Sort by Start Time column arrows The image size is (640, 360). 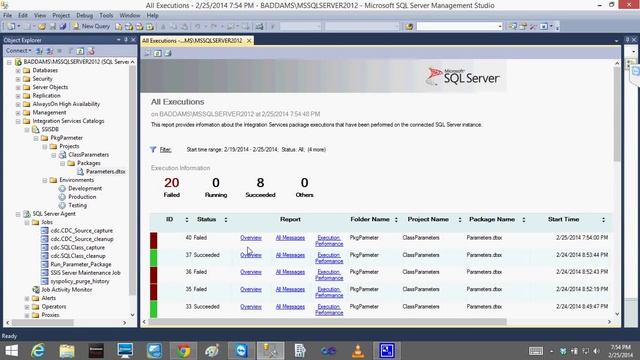tap(603, 220)
